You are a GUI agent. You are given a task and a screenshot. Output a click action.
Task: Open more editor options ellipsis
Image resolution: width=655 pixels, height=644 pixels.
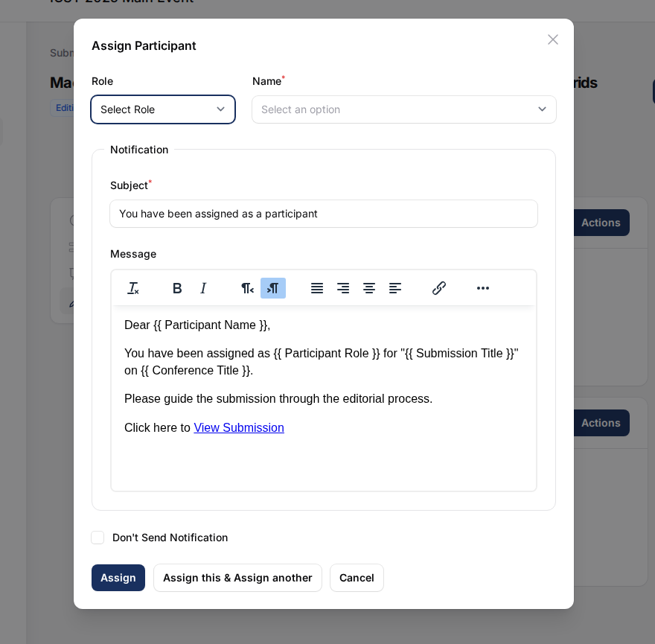tap(483, 288)
